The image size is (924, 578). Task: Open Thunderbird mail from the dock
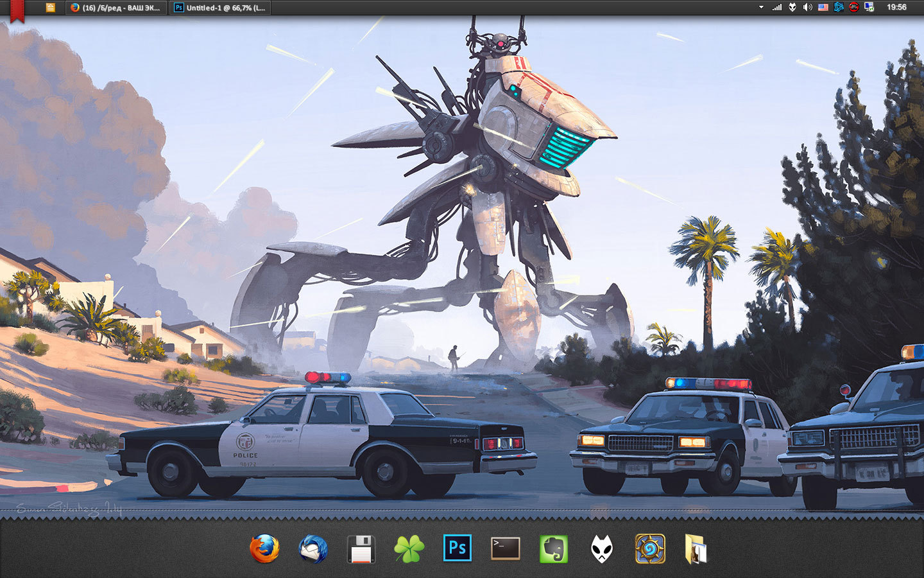click(x=313, y=549)
